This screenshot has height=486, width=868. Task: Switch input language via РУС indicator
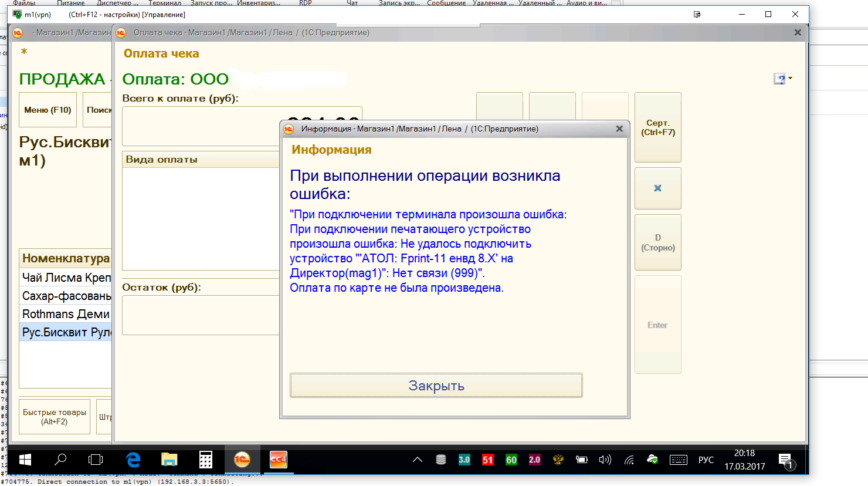706,460
